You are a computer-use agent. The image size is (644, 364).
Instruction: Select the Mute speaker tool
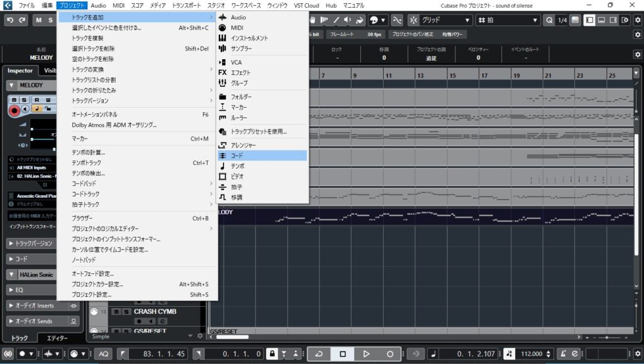(x=348, y=20)
